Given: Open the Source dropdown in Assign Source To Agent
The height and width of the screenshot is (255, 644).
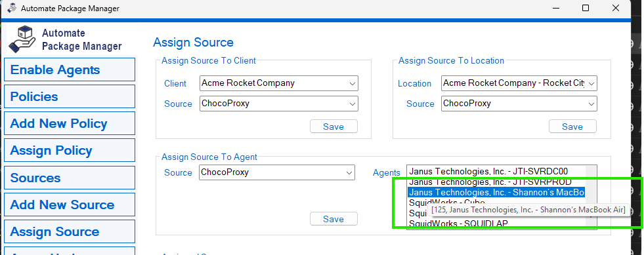Looking at the screenshot, I should pyautogui.click(x=277, y=172).
